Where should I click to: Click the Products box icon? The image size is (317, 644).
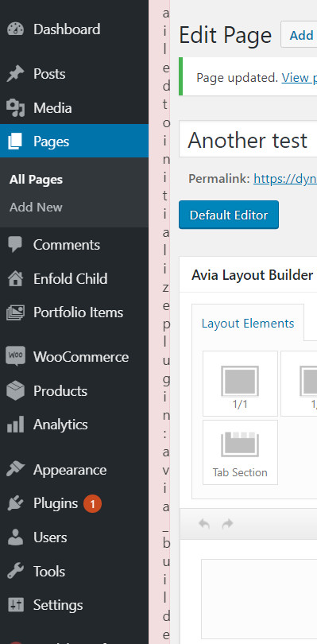click(15, 391)
